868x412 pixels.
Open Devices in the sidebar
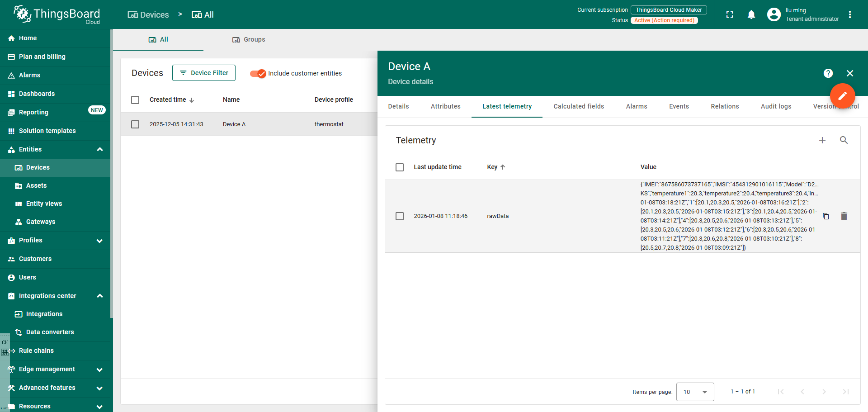[55, 168]
